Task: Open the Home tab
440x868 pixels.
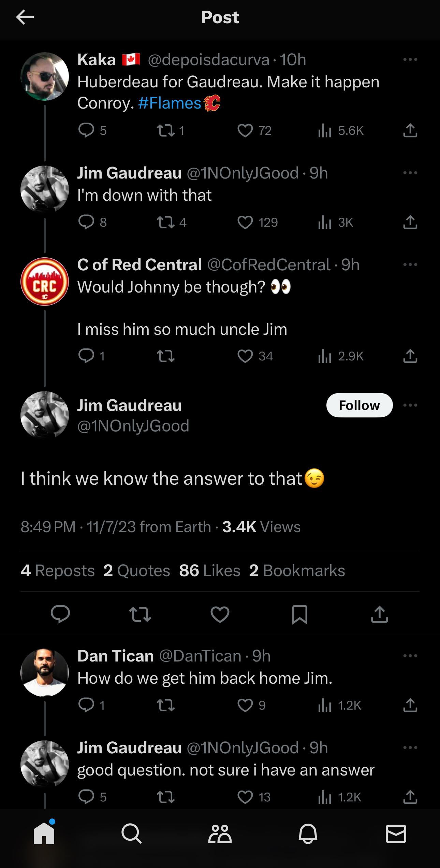Action: tap(44, 834)
